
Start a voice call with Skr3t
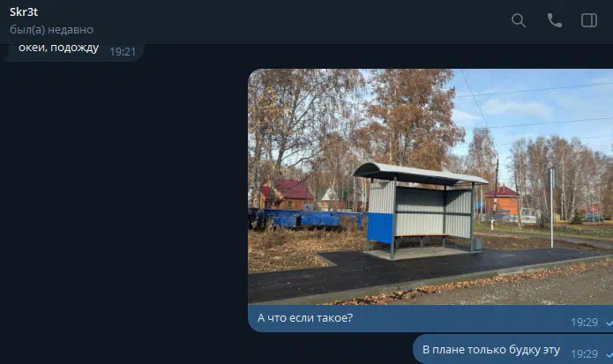(x=555, y=20)
